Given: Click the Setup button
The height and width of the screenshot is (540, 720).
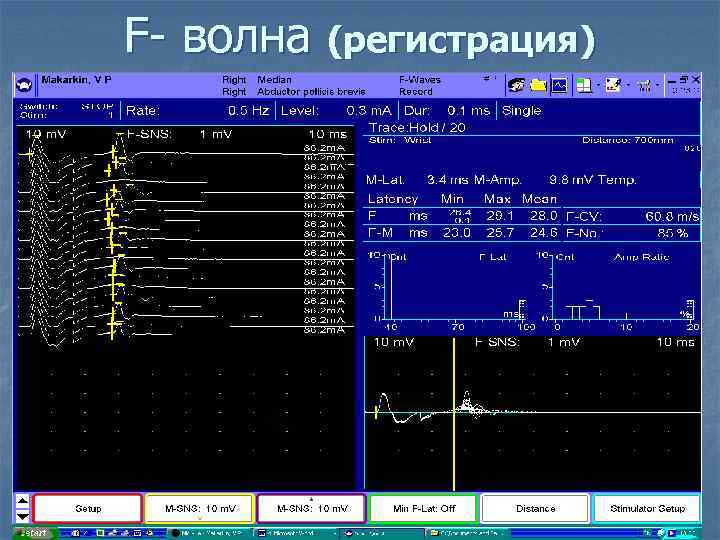Looking at the screenshot, I should (87, 508).
